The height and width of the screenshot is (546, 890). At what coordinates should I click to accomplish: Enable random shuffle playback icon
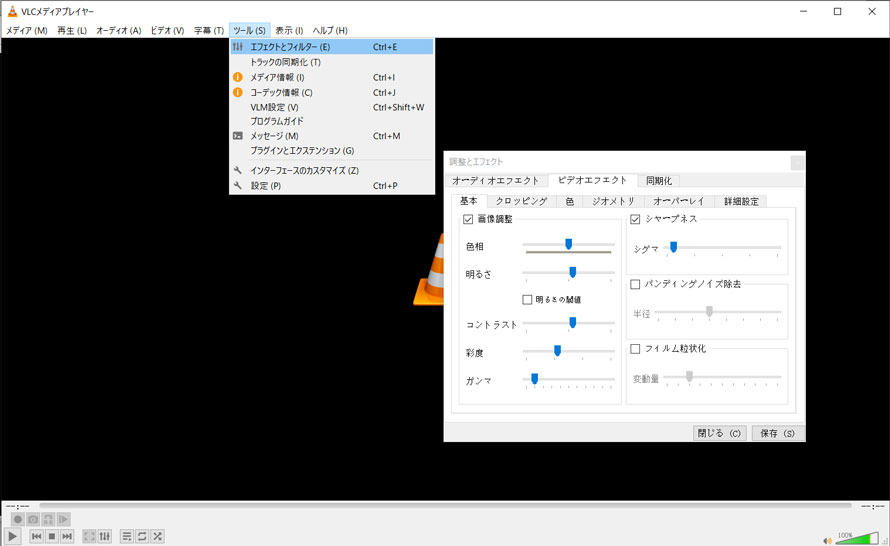pos(157,537)
